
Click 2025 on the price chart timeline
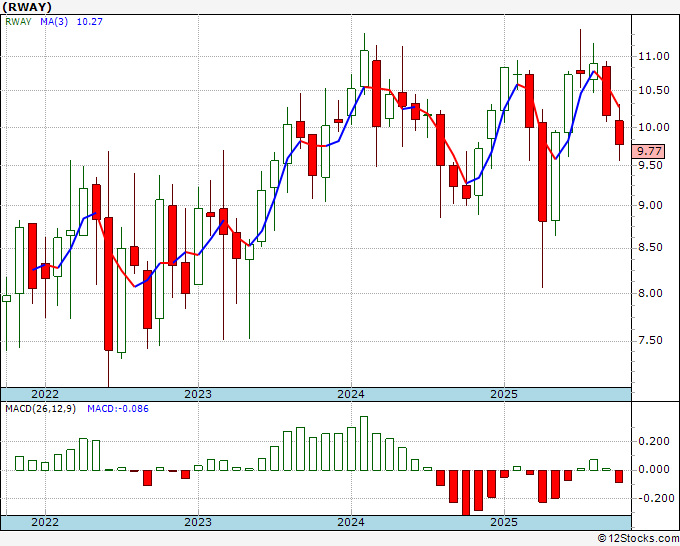(504, 394)
